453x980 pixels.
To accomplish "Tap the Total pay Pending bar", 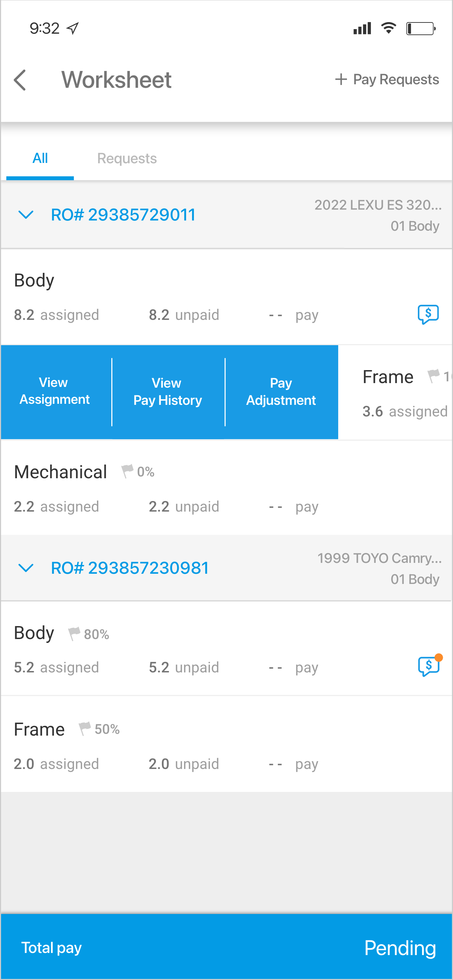I will coord(226,947).
